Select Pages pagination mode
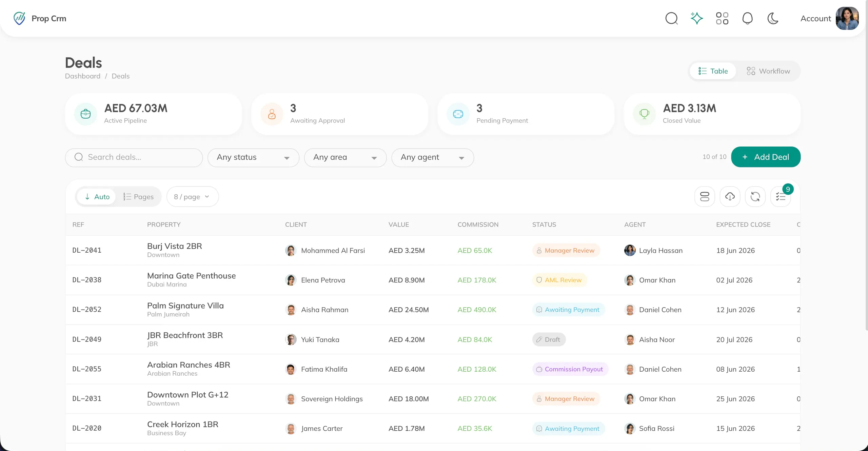This screenshot has width=868, height=451. coord(138,197)
